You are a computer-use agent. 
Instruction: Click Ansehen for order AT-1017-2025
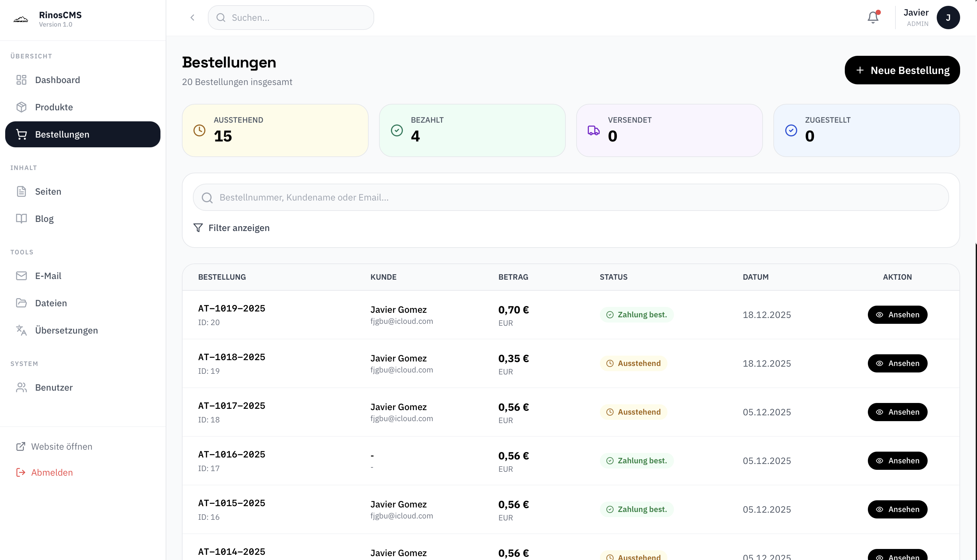tap(897, 412)
